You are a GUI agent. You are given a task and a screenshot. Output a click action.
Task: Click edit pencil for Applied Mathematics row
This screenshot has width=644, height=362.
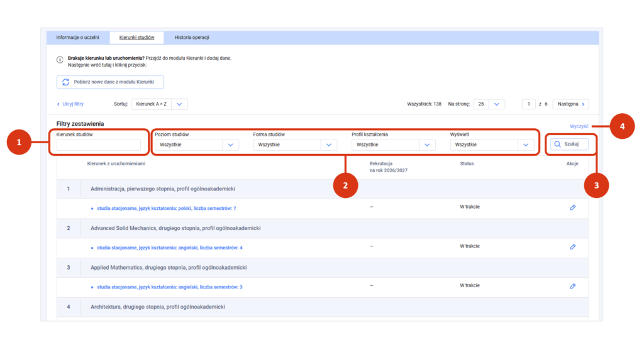[572, 286]
